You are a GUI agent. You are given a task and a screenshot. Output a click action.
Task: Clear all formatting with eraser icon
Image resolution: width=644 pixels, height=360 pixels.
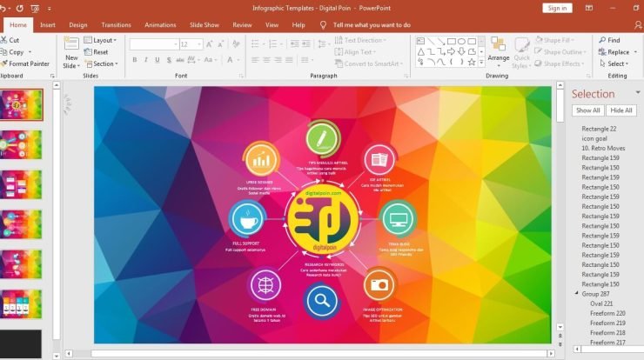pyautogui.click(x=236, y=44)
